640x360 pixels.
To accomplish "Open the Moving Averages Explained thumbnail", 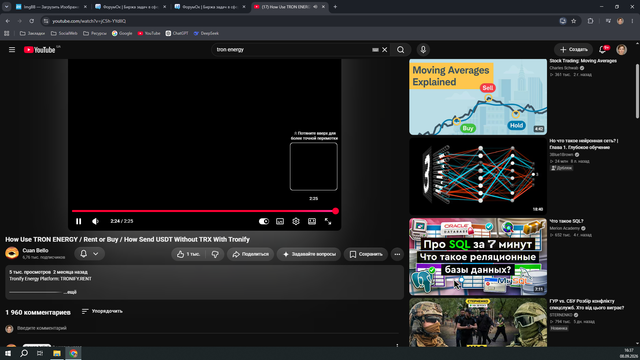I will click(478, 97).
